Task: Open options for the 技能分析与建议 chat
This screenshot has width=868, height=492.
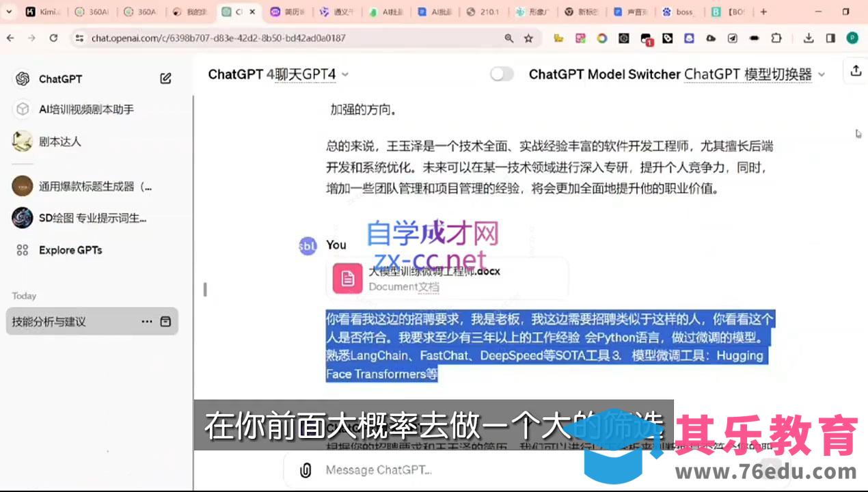Action: (147, 321)
